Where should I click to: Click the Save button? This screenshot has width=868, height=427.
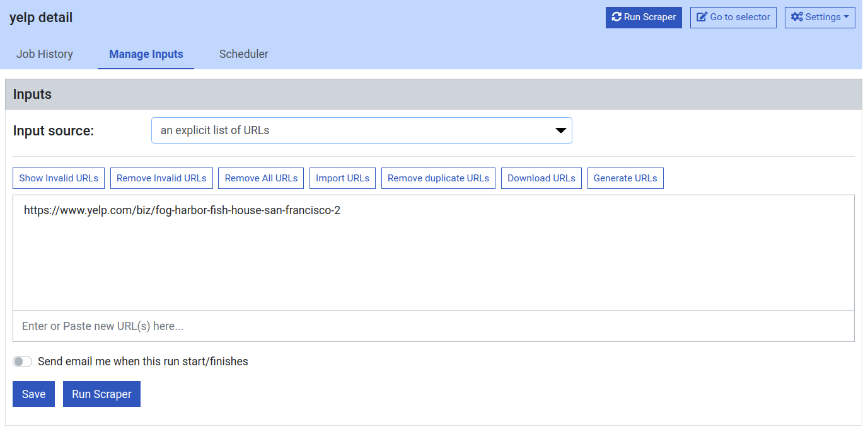(33, 394)
